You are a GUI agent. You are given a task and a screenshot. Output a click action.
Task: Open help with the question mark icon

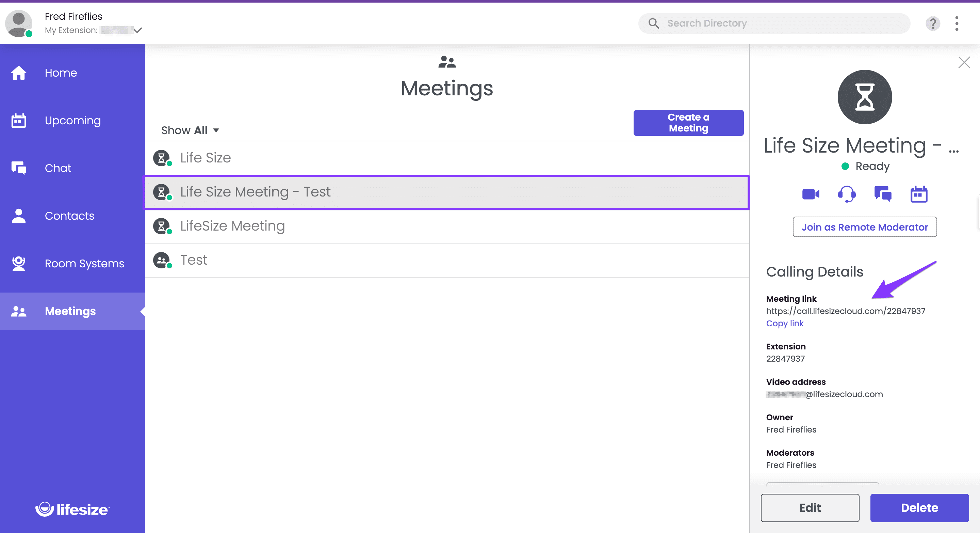[x=932, y=23]
